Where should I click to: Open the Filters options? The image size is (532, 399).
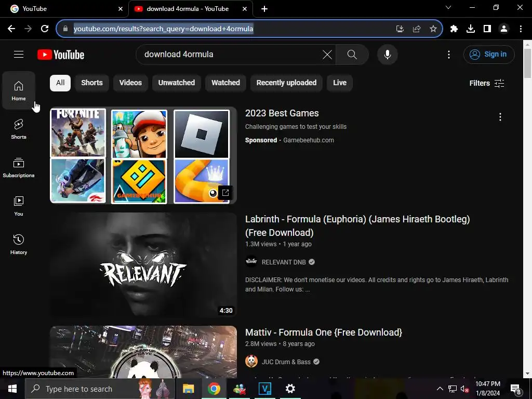coord(486,83)
